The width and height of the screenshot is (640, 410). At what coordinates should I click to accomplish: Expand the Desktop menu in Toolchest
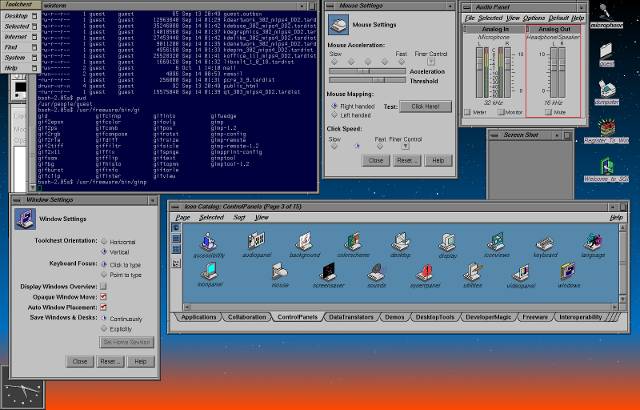point(14,18)
